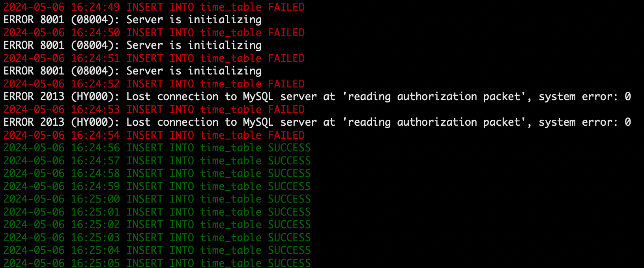Viewport: 644px width, 268px height.
Task: Click the ERROR 8001 line below the 16:24:49 entry
Action: [133, 20]
